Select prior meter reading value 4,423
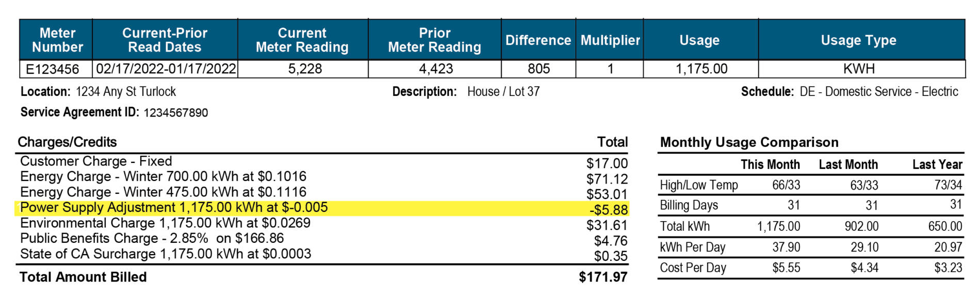Screen dimensions: 980x301 pyautogui.click(x=436, y=69)
